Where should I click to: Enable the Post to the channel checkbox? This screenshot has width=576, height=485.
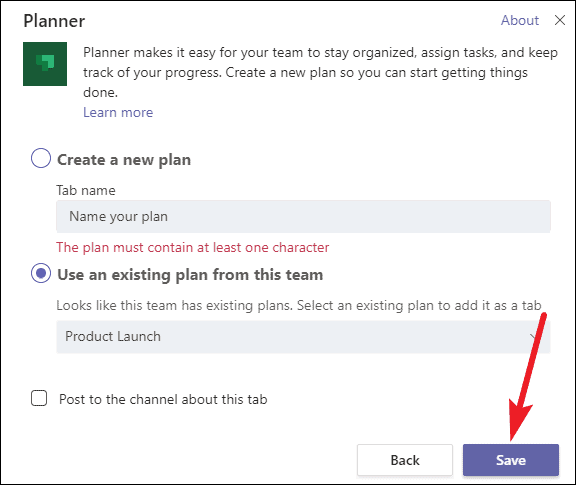39,398
